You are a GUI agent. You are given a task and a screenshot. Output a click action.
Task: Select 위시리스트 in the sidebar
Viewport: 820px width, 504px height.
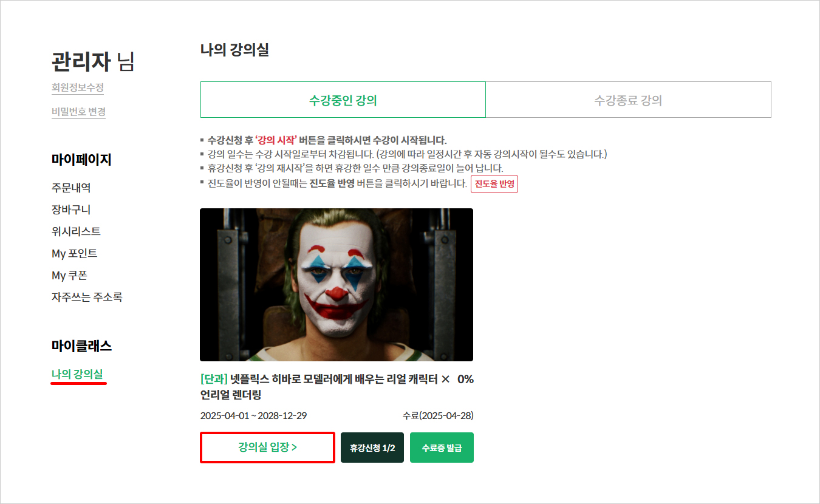click(76, 231)
